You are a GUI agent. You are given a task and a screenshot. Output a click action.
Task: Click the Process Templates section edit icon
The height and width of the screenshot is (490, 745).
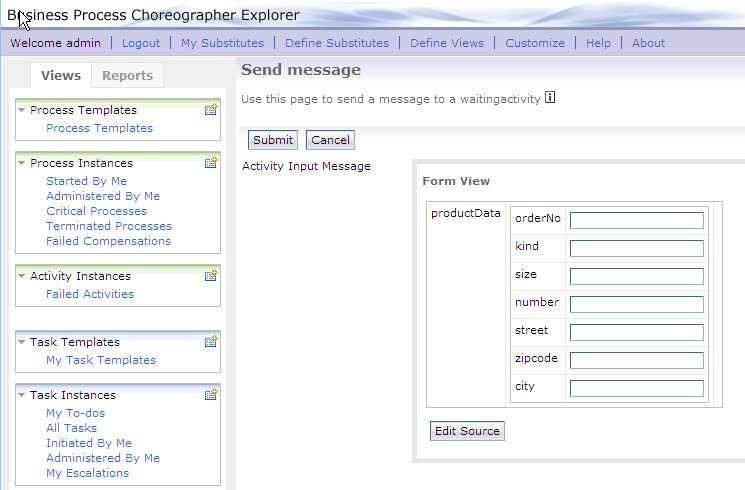[x=211, y=110]
